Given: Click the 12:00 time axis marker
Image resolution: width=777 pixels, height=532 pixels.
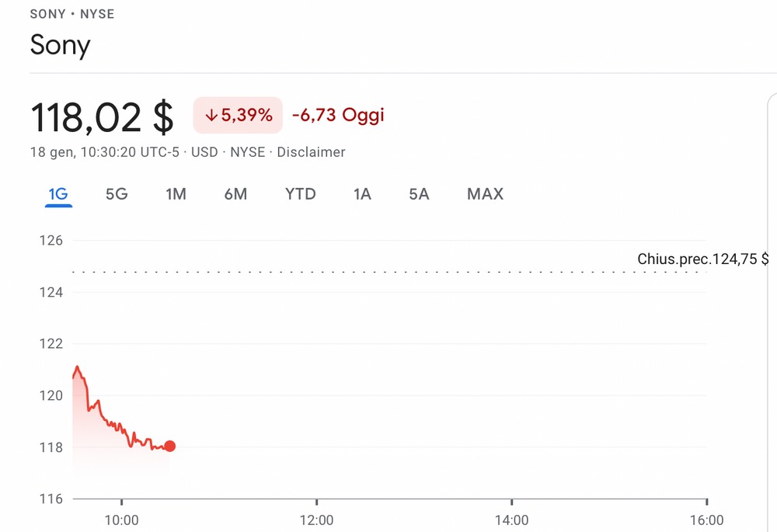Looking at the screenshot, I should (317, 520).
